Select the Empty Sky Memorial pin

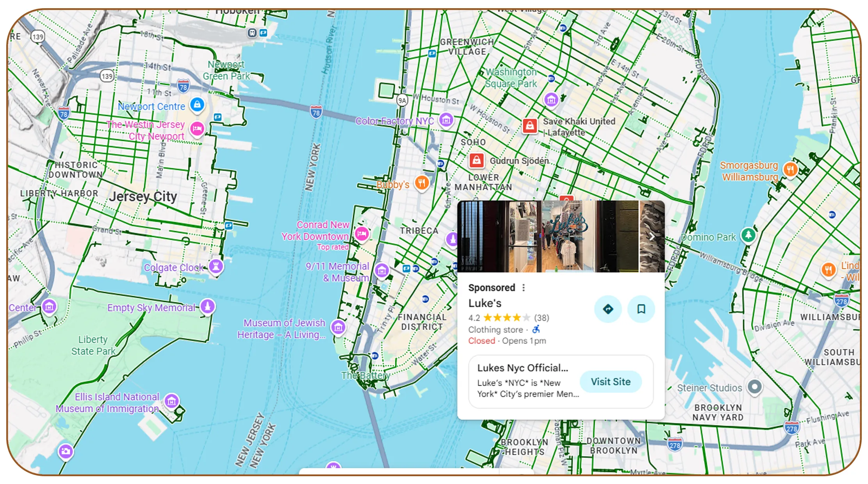pyautogui.click(x=207, y=306)
